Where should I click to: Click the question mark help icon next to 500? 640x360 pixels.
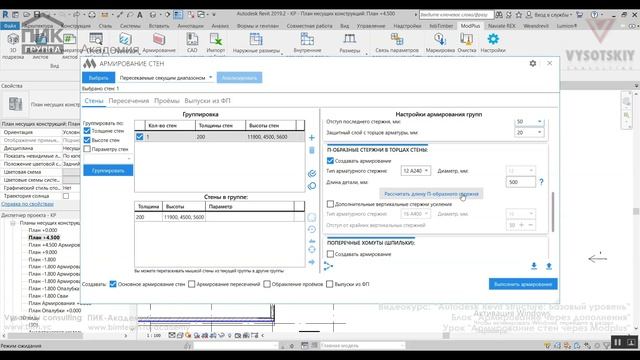click(x=541, y=182)
